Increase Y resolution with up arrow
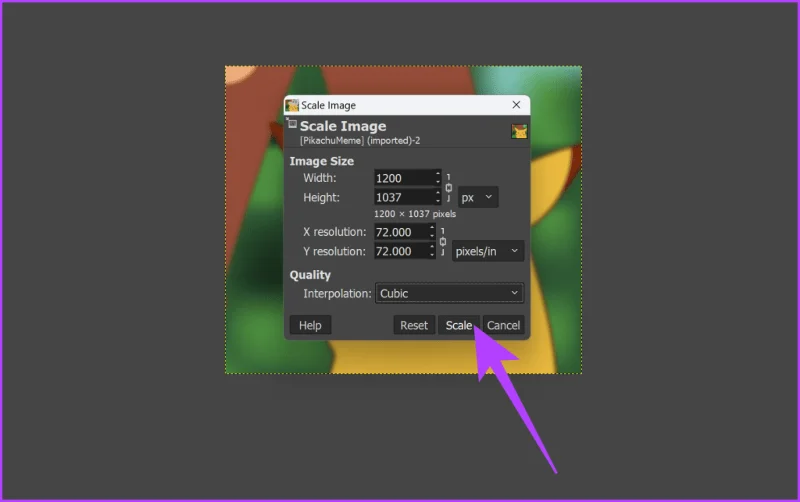This screenshot has height=502, width=800. pos(432,247)
